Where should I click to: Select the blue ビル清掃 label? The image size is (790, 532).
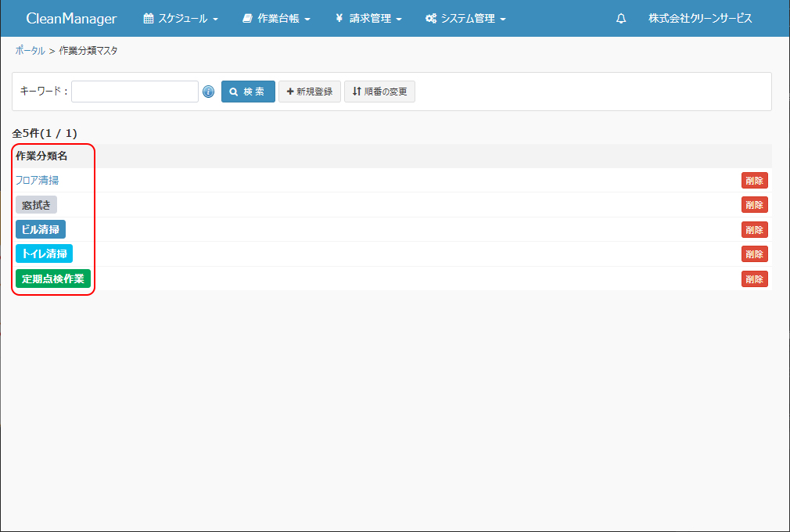41,229
